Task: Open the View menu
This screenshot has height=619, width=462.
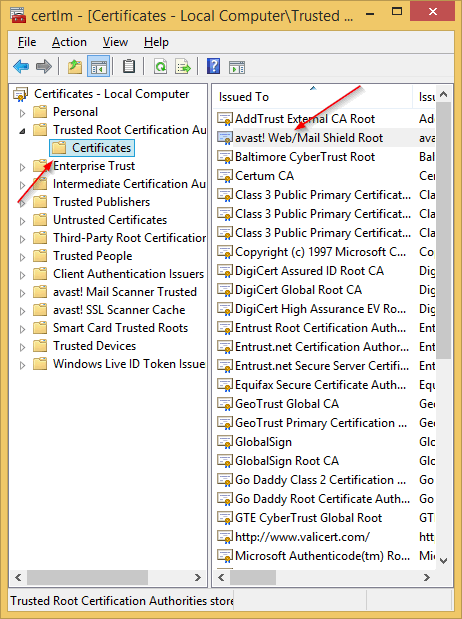Action: pos(115,42)
